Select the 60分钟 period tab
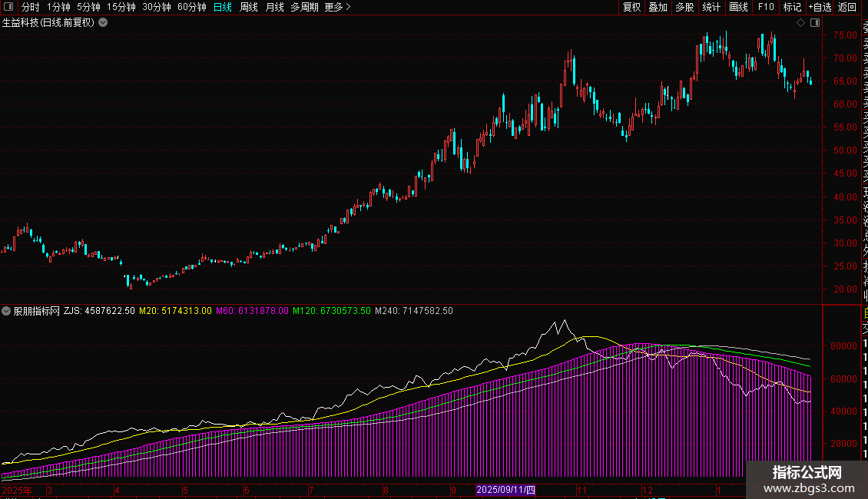 192,7
